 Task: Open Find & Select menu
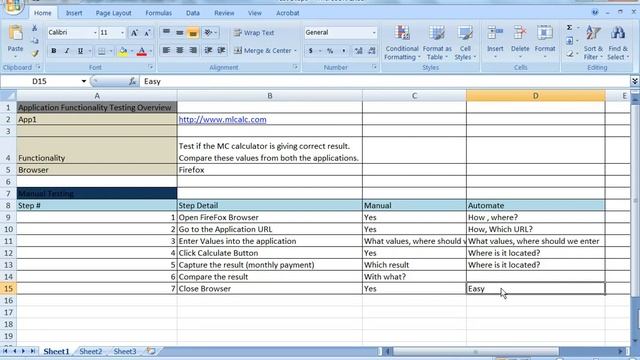pos(618,43)
